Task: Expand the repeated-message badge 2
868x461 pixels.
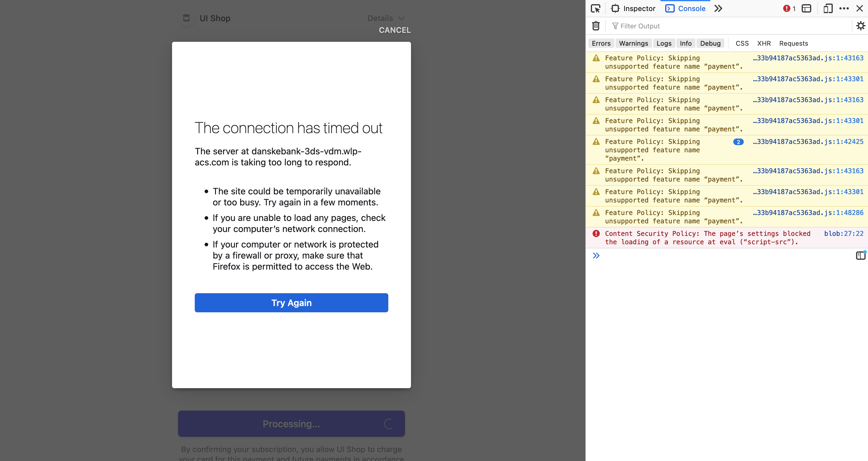Action: 738,142
